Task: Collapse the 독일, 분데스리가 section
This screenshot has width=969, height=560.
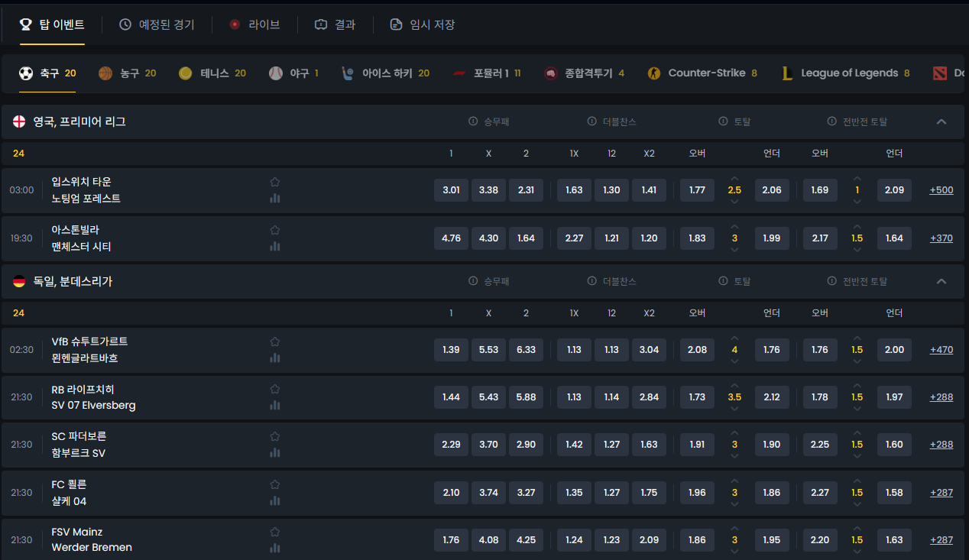Action: [x=941, y=281]
